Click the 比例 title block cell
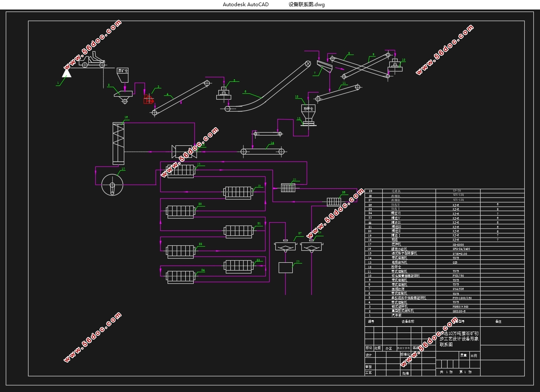The width and height of the screenshot is (540, 392). [x=474, y=355]
